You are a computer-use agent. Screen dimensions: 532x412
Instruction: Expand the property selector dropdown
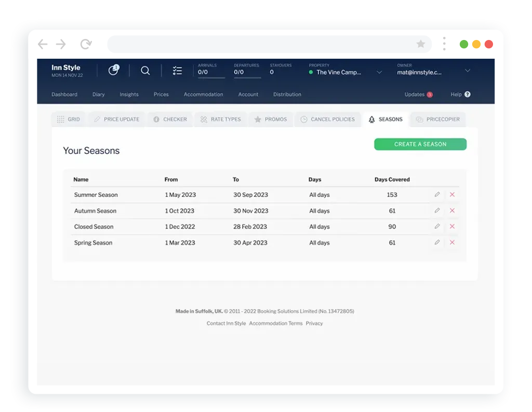pos(379,72)
